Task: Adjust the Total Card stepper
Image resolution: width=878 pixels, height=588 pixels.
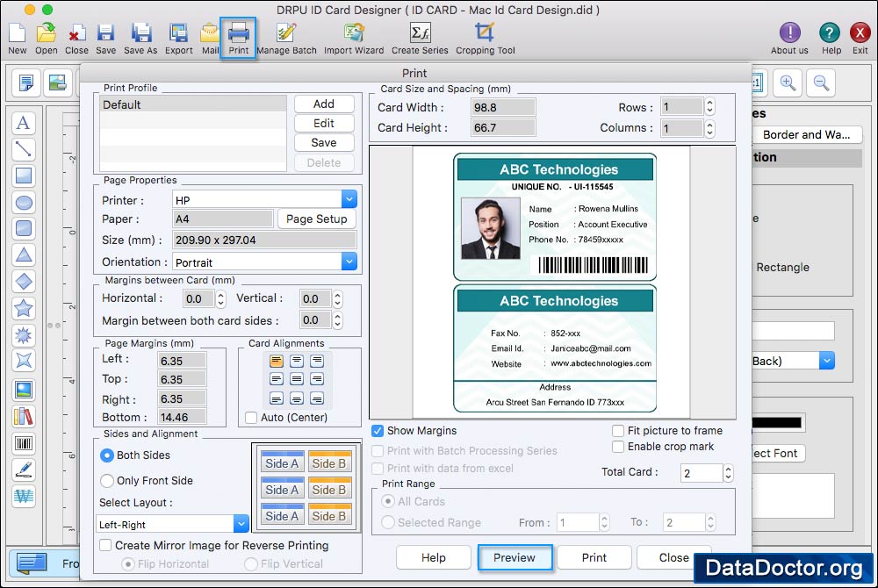Action: 728,473
